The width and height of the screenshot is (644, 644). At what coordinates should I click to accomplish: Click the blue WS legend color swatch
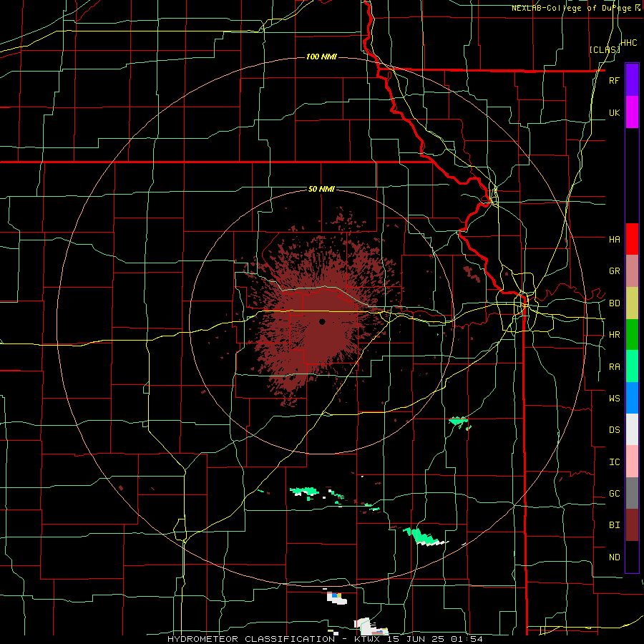632,398
